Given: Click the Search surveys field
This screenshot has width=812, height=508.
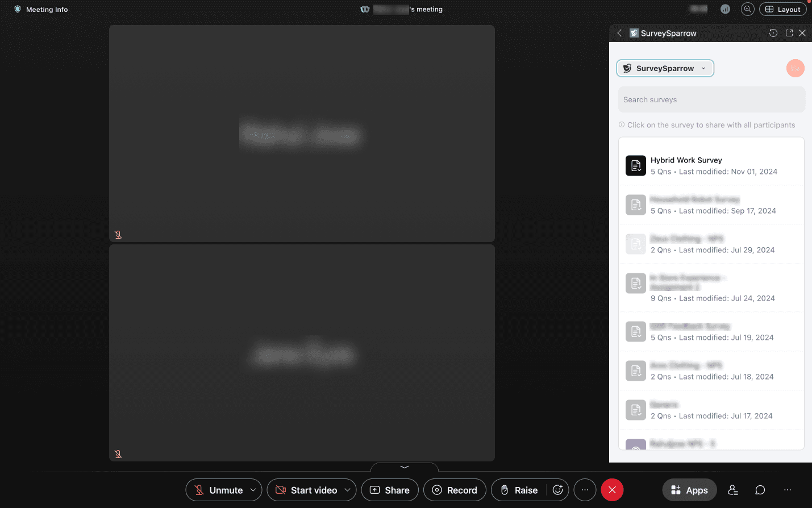Looking at the screenshot, I should 711,99.
